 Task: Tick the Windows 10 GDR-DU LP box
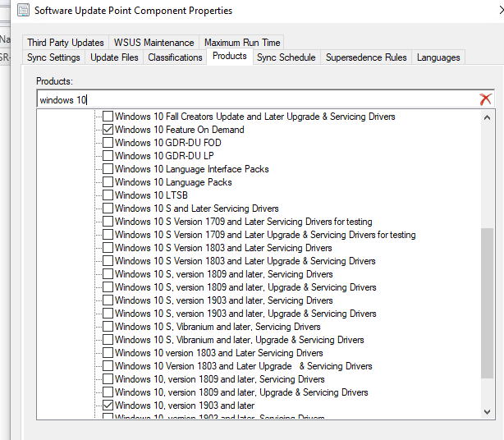pyautogui.click(x=108, y=156)
